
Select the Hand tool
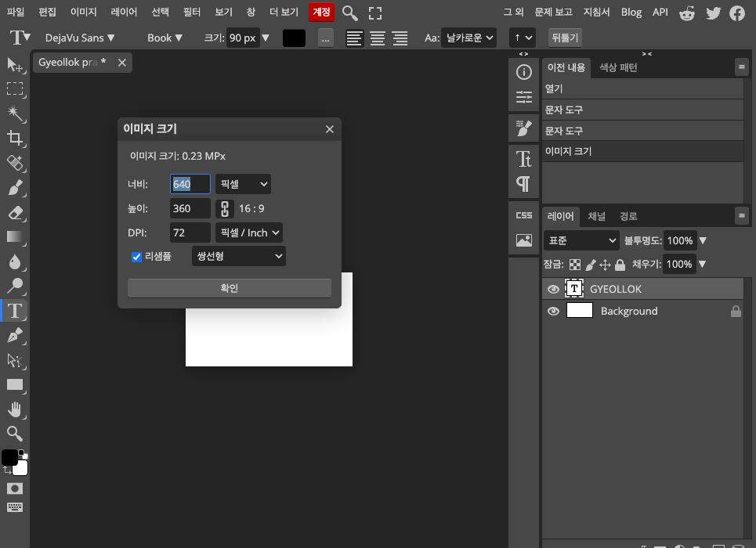pos(15,409)
